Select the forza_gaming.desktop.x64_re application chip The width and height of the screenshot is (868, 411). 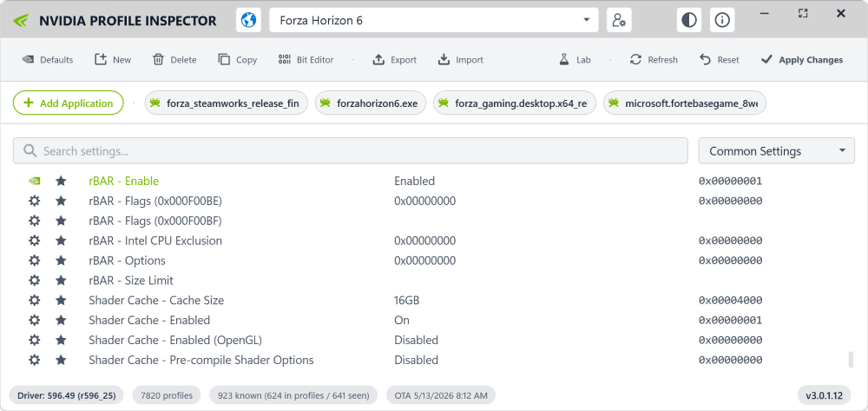tap(514, 103)
